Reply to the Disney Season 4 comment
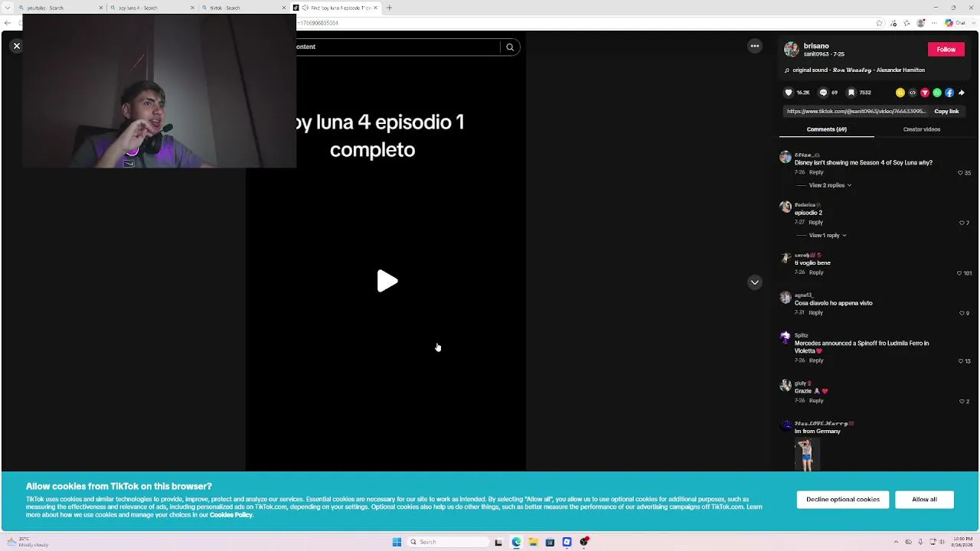Image resolution: width=980 pixels, height=551 pixels. (816, 172)
